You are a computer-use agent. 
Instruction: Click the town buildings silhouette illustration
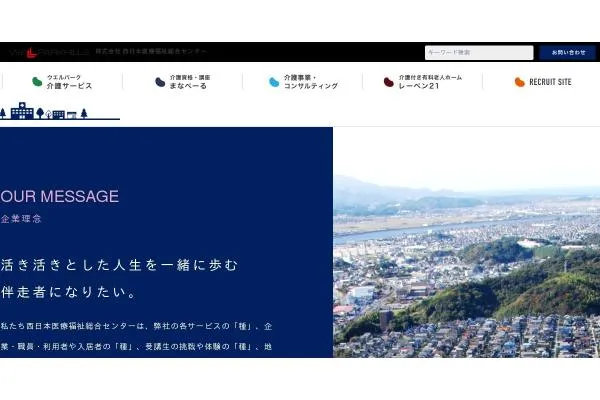pos(59,111)
